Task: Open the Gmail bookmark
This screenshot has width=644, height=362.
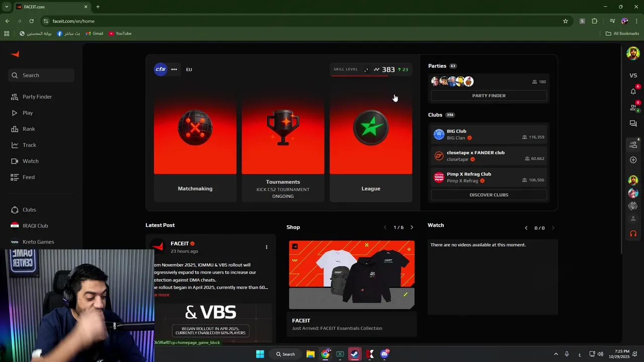Action: click(94, 34)
